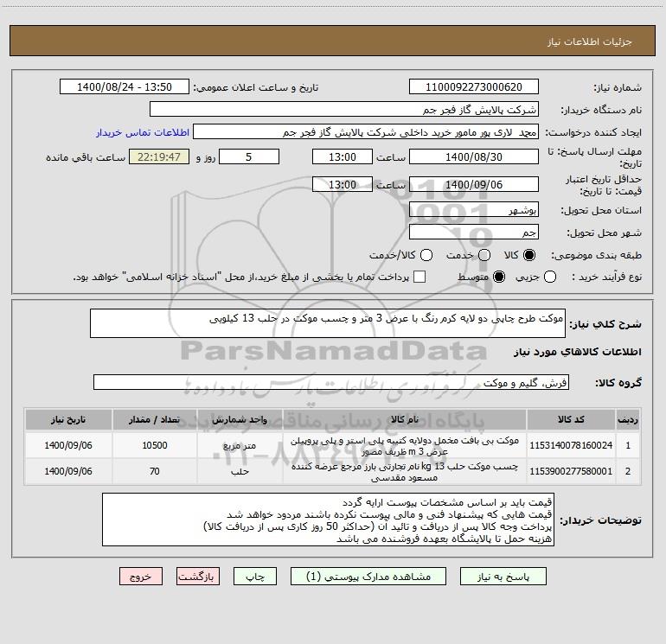Select item code 1153140078160024
This screenshot has height=644, width=666.
(x=571, y=445)
